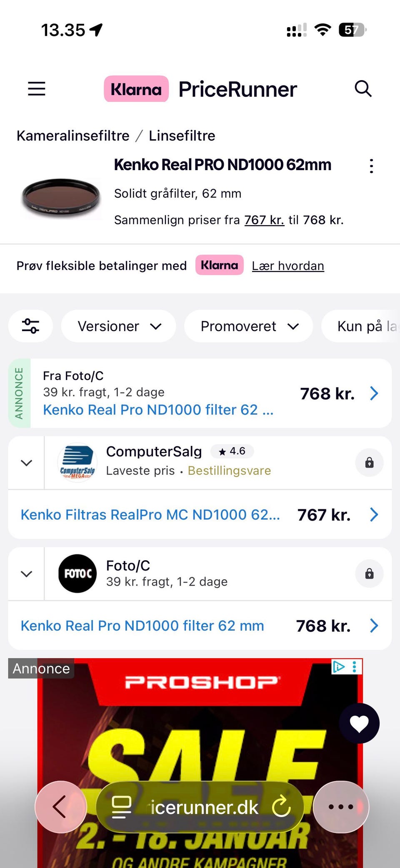The height and width of the screenshot is (868, 400).
Task: Tap the Kenko ND1000 filter product thumbnail
Action: (61, 198)
